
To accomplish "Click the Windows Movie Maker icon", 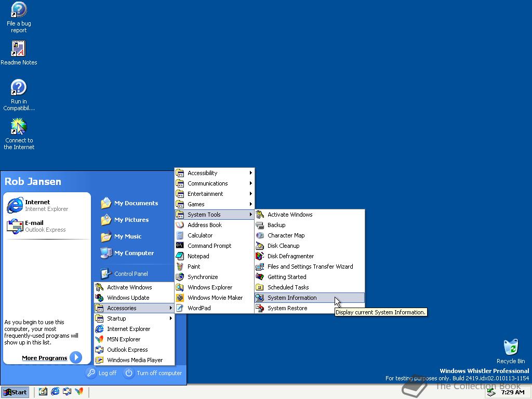I will (180, 298).
